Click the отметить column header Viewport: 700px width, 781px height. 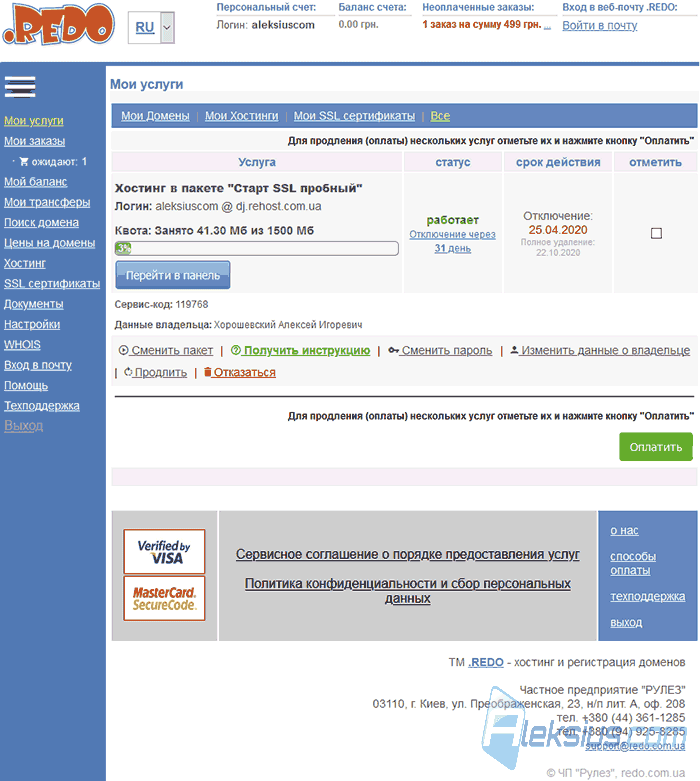click(x=656, y=162)
